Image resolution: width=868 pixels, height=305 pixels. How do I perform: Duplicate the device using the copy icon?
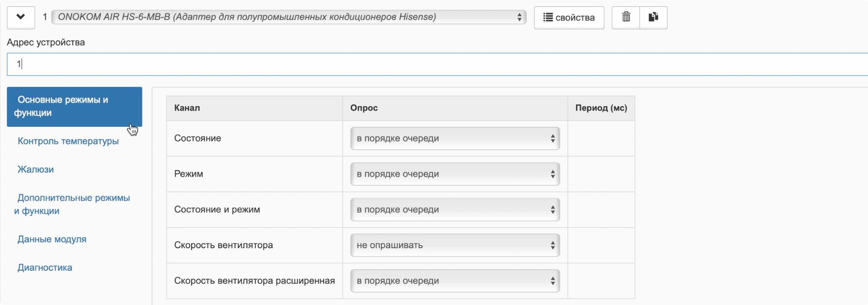(653, 17)
